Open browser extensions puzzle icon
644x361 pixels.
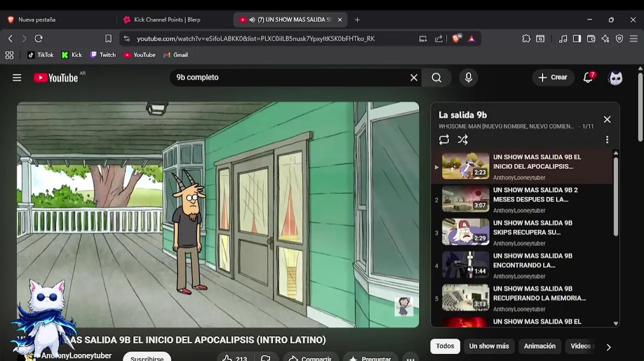click(526, 39)
